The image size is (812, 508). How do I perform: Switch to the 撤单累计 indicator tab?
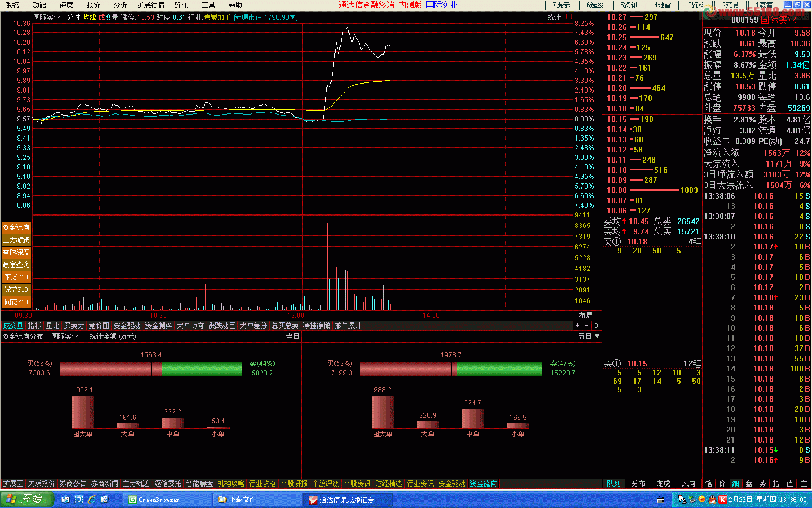[348, 326]
